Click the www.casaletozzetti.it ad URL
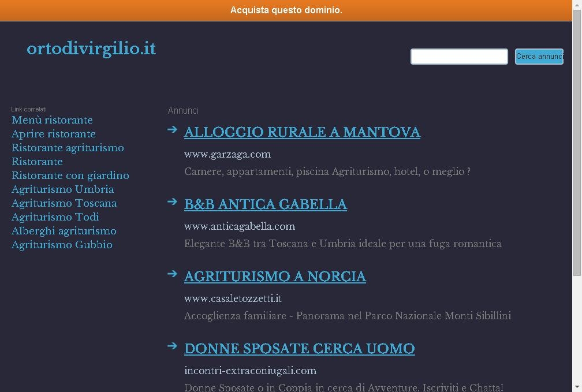 (x=233, y=298)
